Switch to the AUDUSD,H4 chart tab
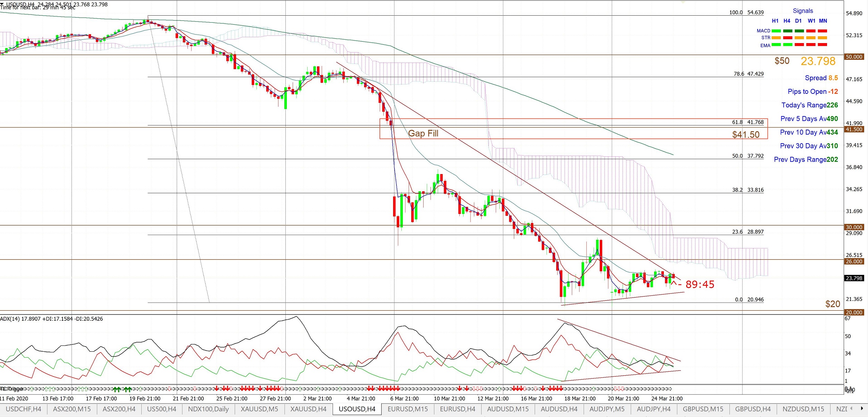 tap(559, 409)
